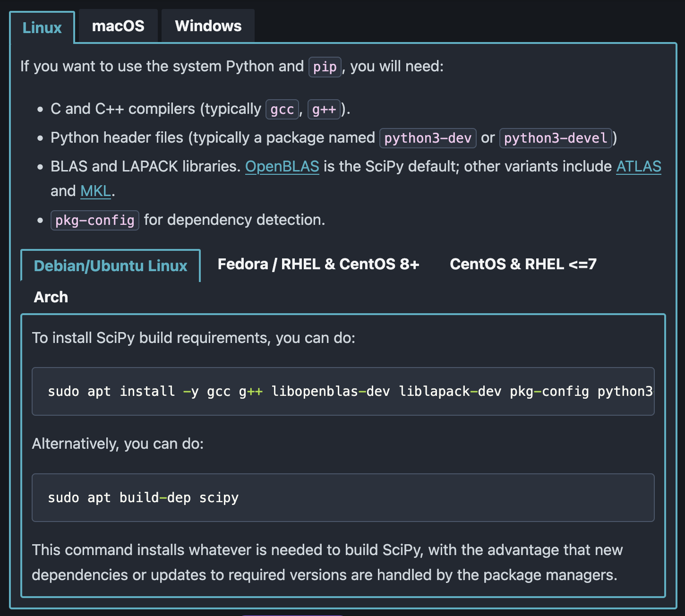Click the pkg-config inline code in list
The height and width of the screenshot is (616, 685).
pyautogui.click(x=95, y=220)
